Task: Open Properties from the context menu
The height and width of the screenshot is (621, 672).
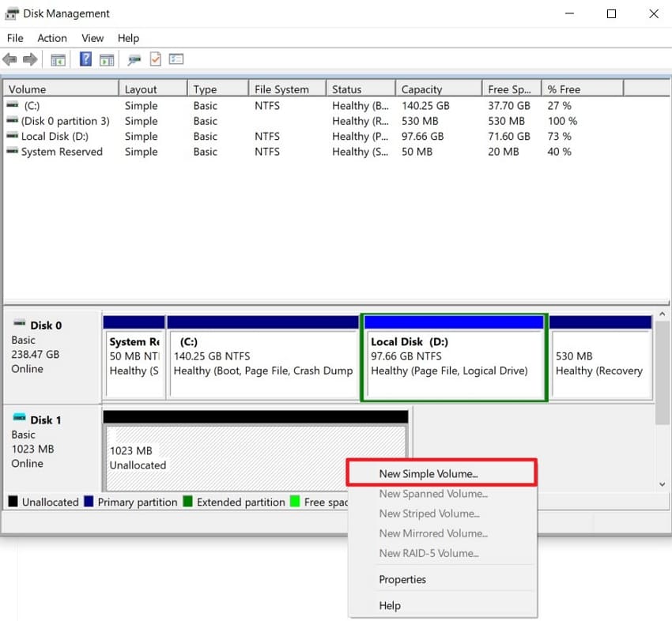Action: (402, 579)
